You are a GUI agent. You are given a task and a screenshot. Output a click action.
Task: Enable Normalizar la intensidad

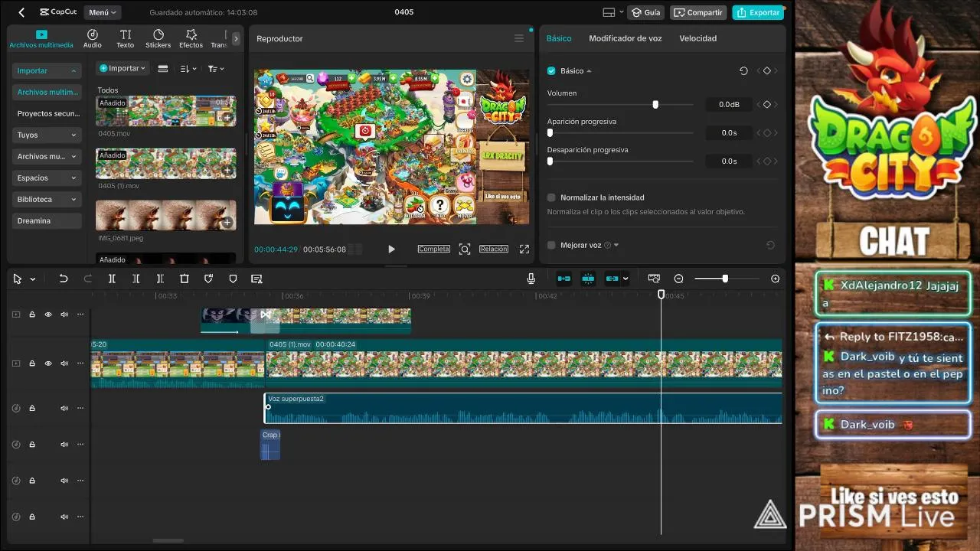click(551, 197)
